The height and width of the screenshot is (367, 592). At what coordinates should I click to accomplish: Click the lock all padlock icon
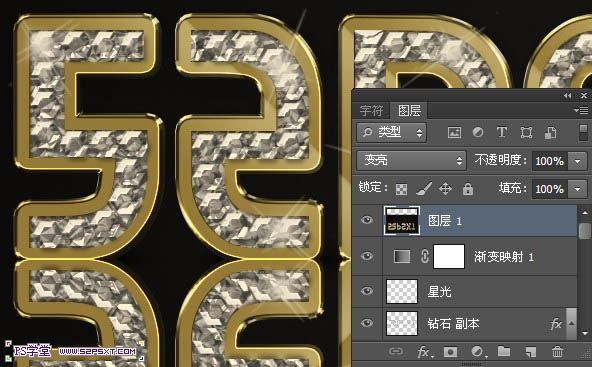pyautogui.click(x=468, y=188)
